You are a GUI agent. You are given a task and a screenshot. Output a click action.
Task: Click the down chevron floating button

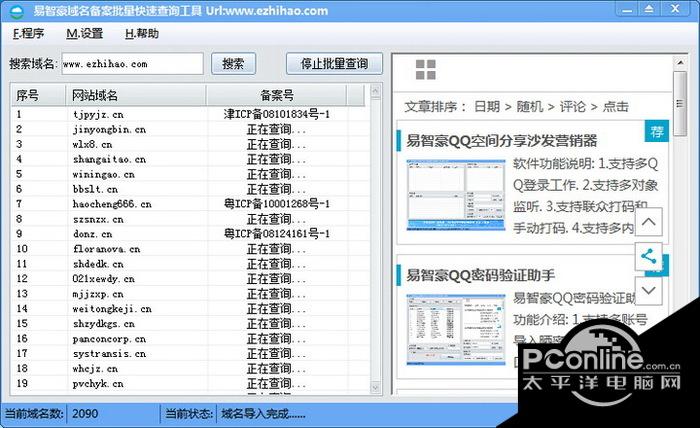tap(648, 290)
